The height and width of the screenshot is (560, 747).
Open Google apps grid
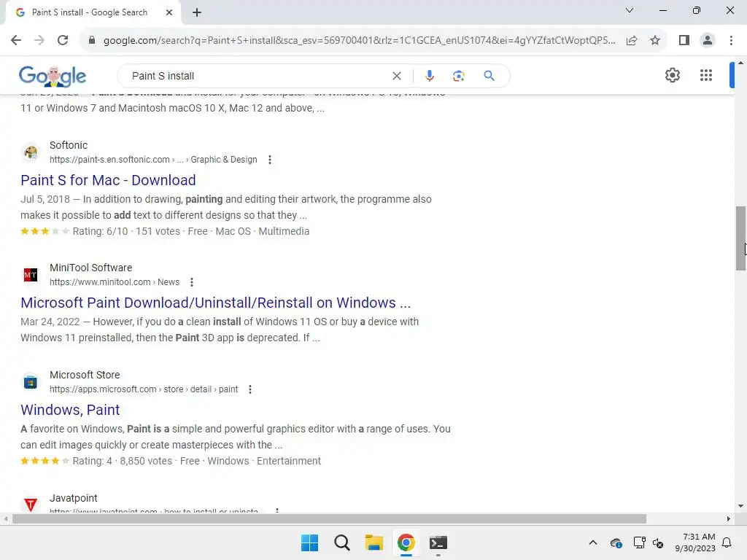tap(706, 75)
